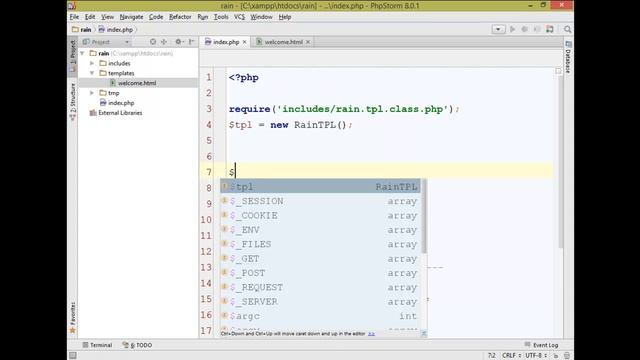Choose $argc int completion suggestion
The height and width of the screenshot is (360, 640).
coord(320,316)
